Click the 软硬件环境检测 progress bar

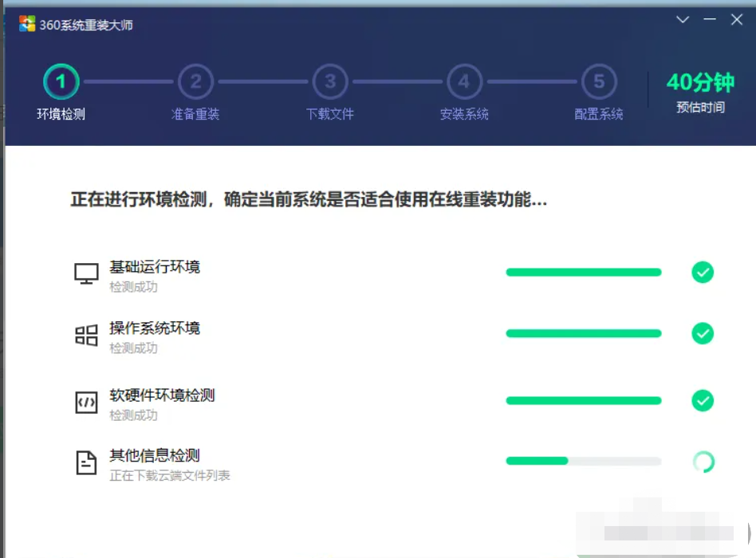[584, 400]
